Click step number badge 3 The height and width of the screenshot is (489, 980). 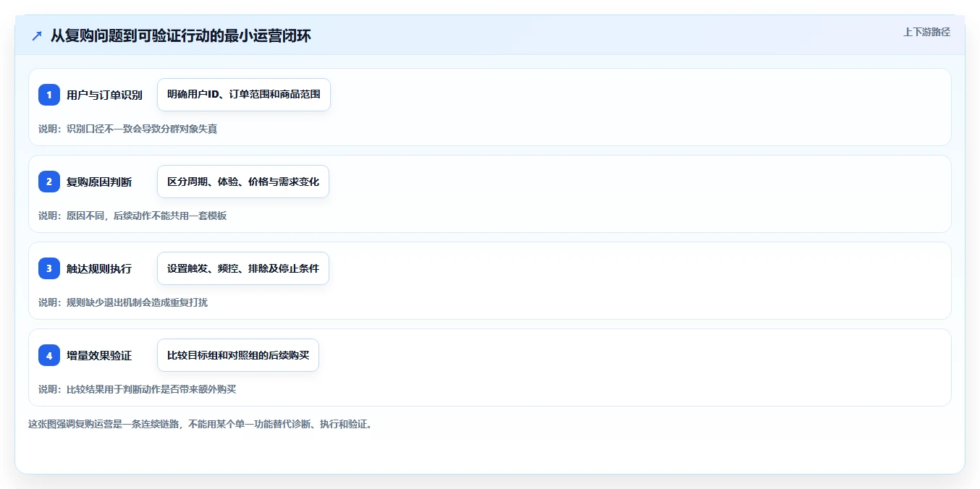[49, 268]
